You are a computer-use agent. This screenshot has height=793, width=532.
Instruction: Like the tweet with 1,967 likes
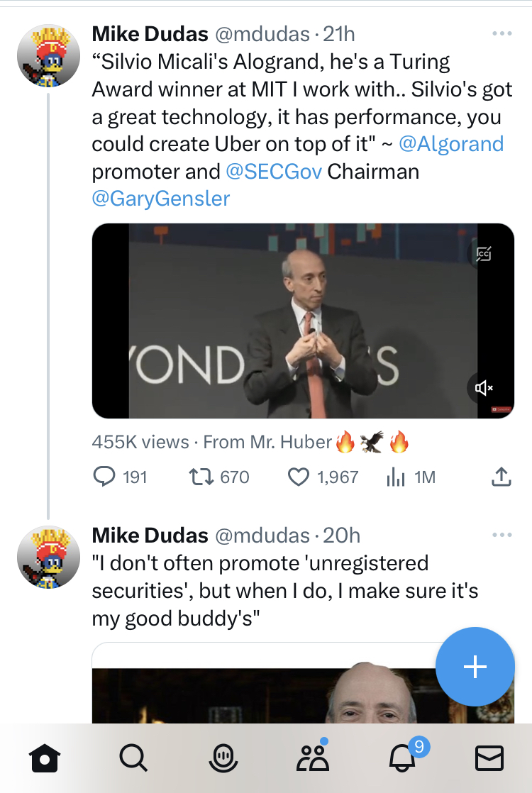click(299, 477)
